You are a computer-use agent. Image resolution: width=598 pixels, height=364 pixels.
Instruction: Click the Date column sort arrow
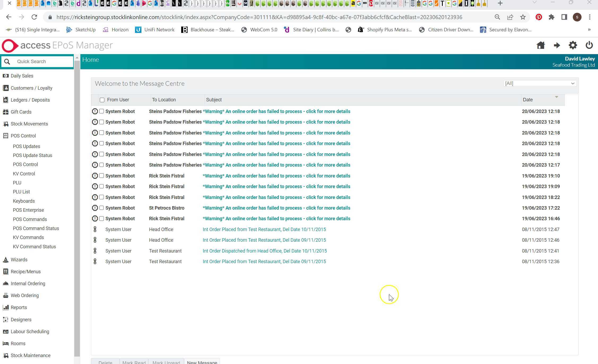pos(556,97)
